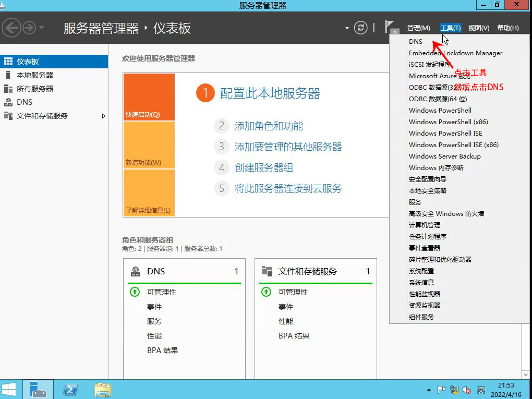Open 资源监视器 menu entry
This screenshot has height=399, width=532.
(425, 306)
